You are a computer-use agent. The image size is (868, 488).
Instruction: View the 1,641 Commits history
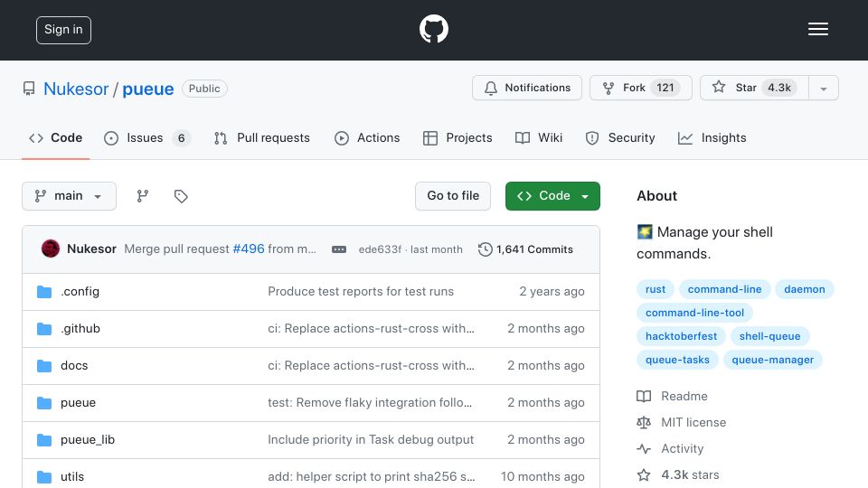pyautogui.click(x=526, y=249)
